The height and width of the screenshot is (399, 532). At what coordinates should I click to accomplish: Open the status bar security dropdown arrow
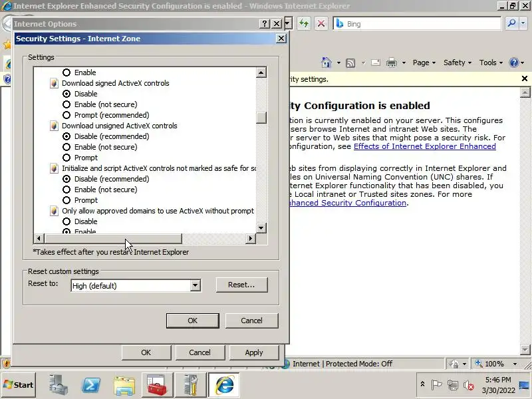464,364
